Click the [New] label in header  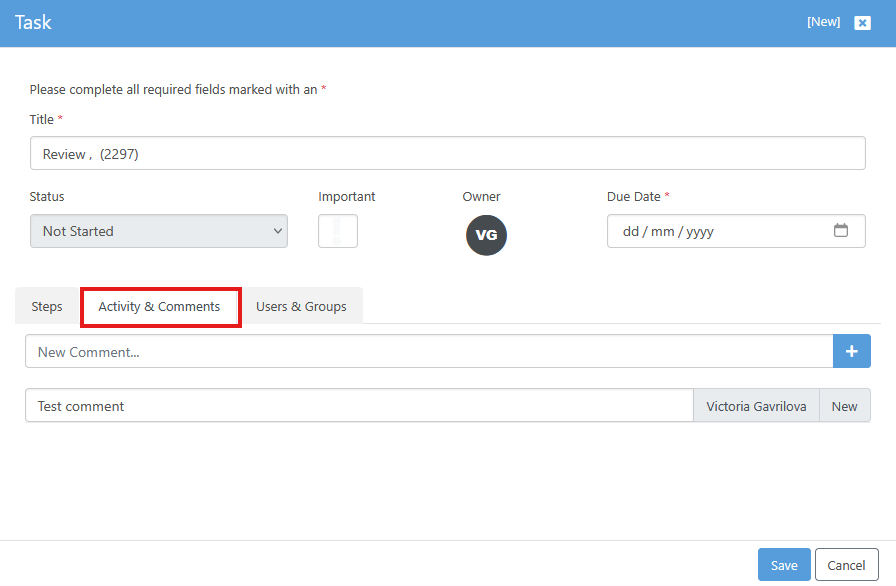823,22
